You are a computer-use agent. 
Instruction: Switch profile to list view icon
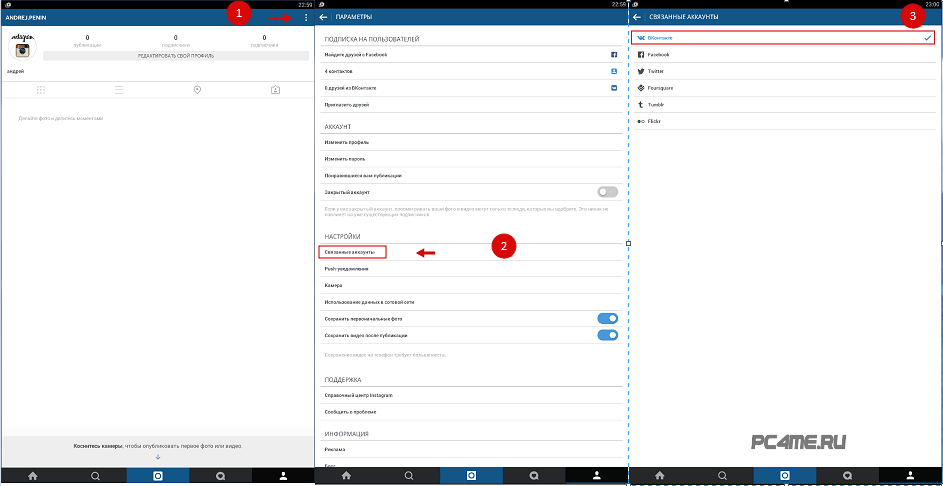pos(119,90)
